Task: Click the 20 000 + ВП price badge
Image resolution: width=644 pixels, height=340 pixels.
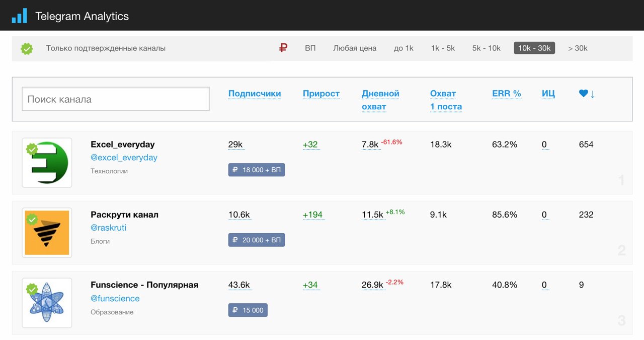Action: point(257,240)
